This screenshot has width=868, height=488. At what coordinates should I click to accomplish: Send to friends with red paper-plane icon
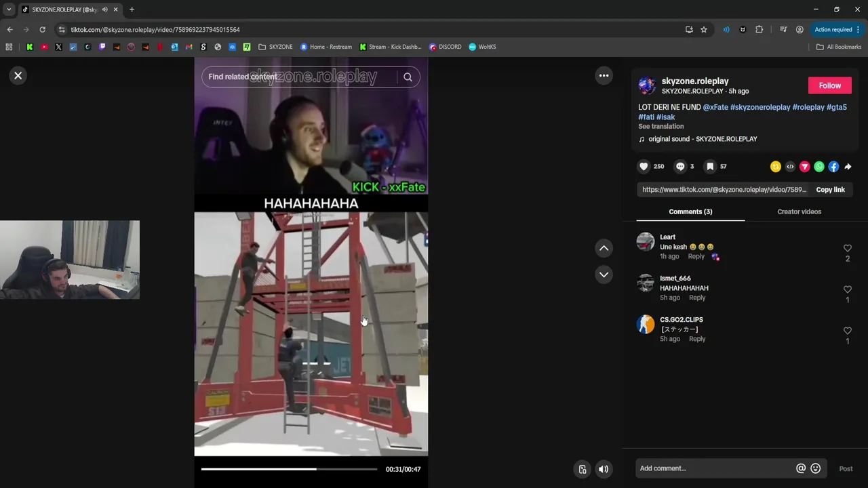pyautogui.click(x=805, y=167)
